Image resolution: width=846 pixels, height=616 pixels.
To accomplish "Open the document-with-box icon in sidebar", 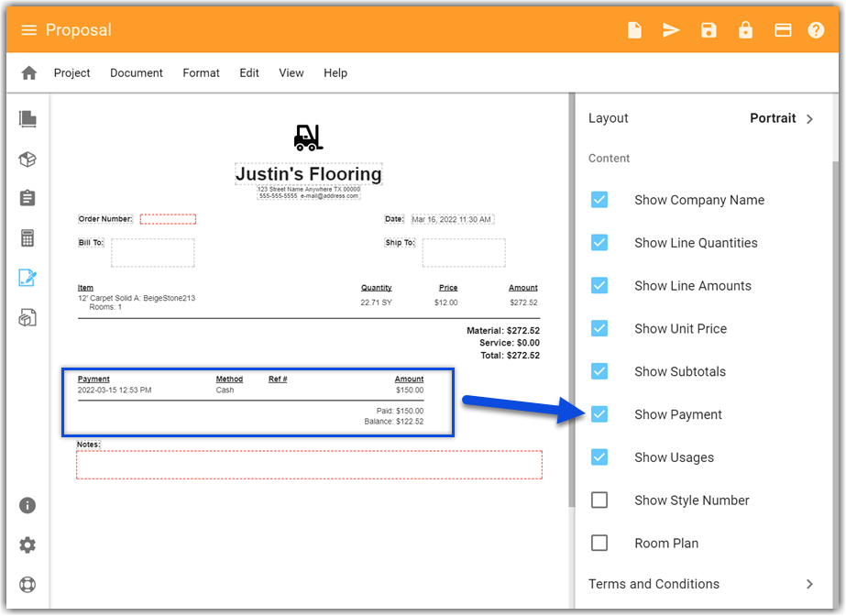I will click(27, 318).
